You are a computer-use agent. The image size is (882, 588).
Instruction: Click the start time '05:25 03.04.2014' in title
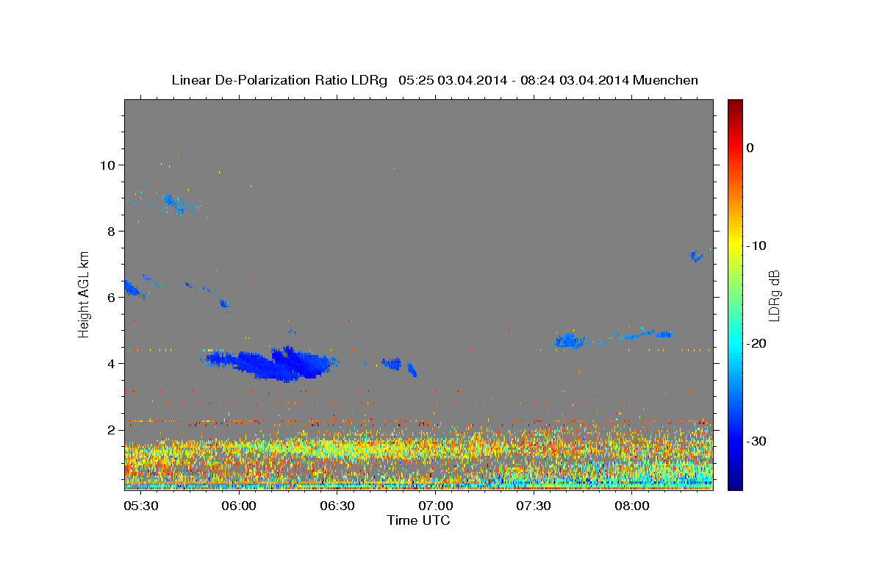(452, 80)
